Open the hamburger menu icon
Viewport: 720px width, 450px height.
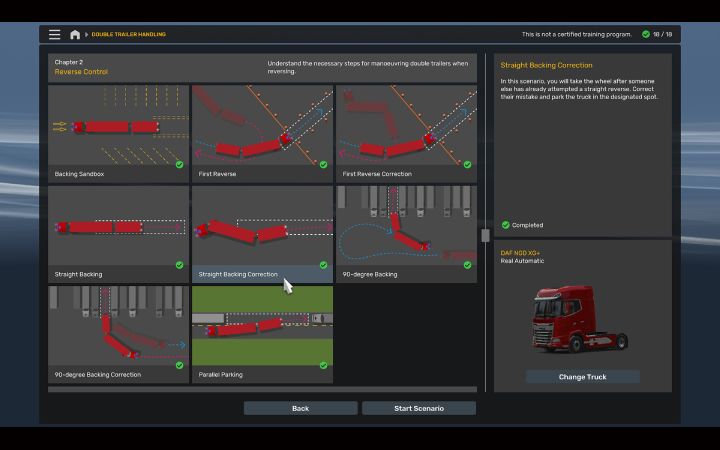point(54,34)
